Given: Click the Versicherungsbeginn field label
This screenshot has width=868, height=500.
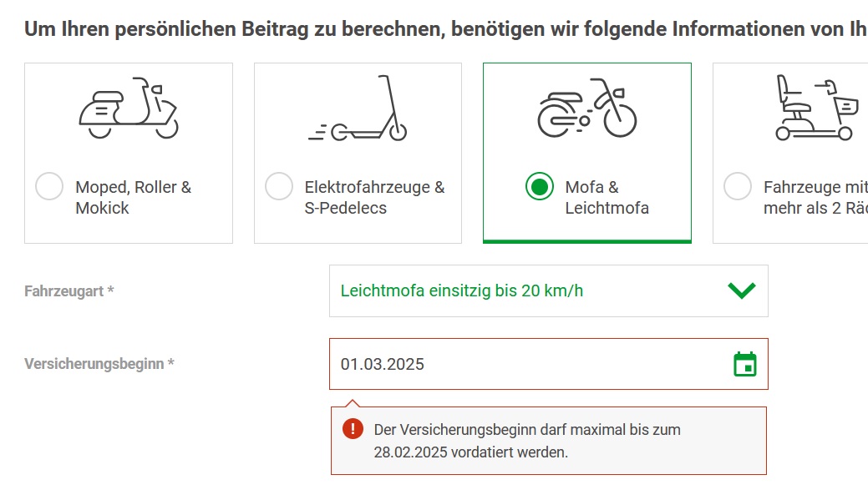Looking at the screenshot, I should [x=99, y=364].
